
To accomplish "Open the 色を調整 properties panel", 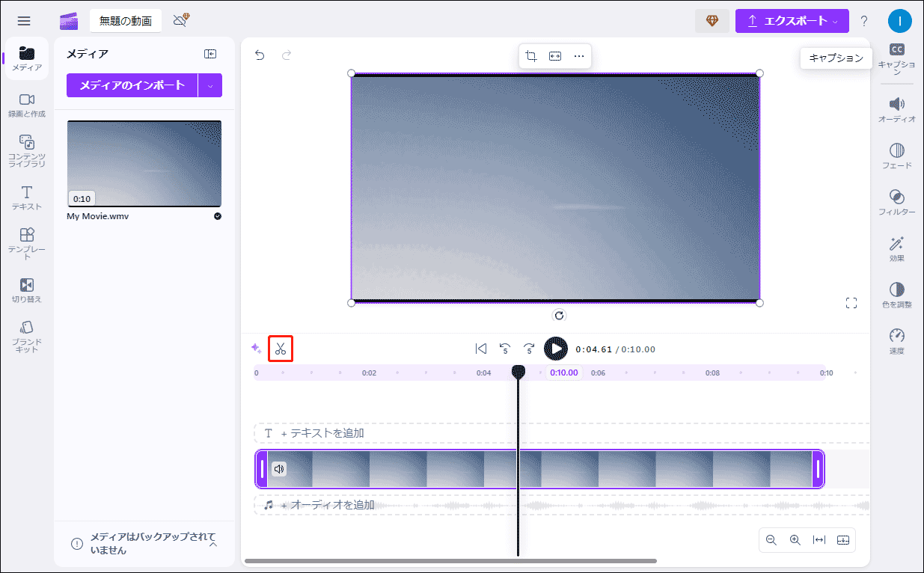I will pos(896,295).
